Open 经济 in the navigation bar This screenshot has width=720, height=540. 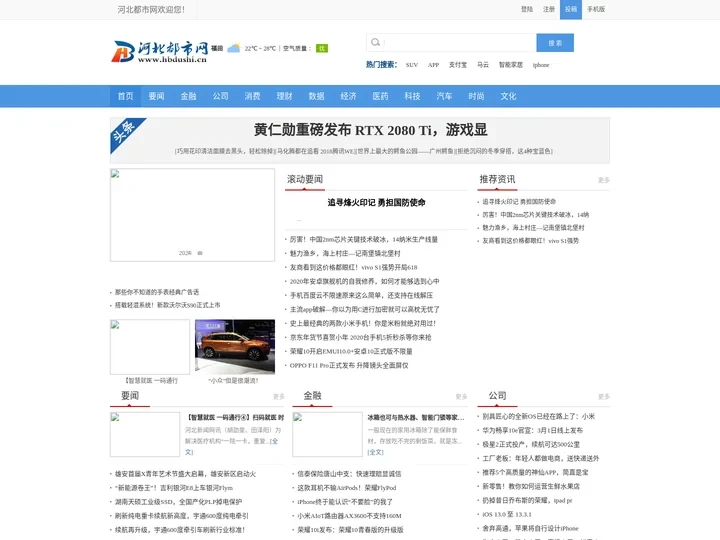tap(349, 96)
